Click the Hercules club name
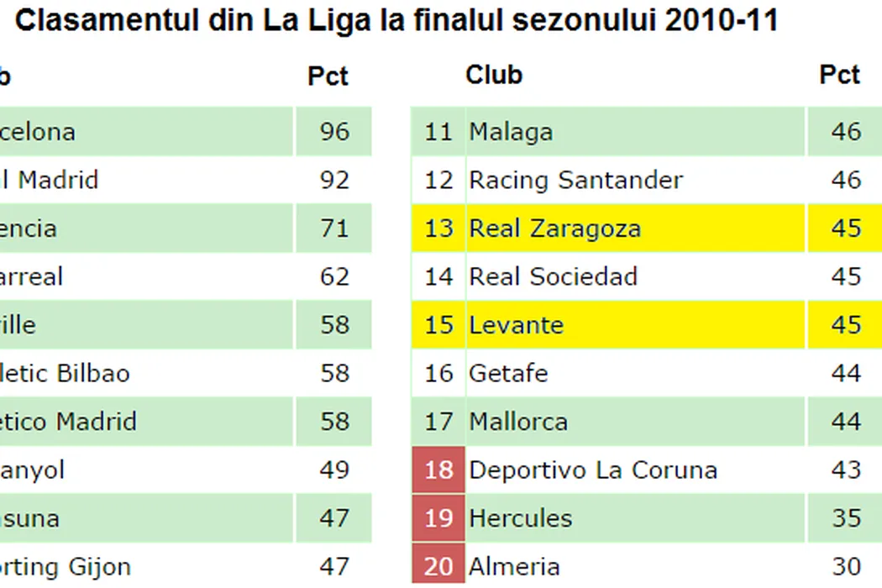The width and height of the screenshot is (882, 588). (x=520, y=518)
